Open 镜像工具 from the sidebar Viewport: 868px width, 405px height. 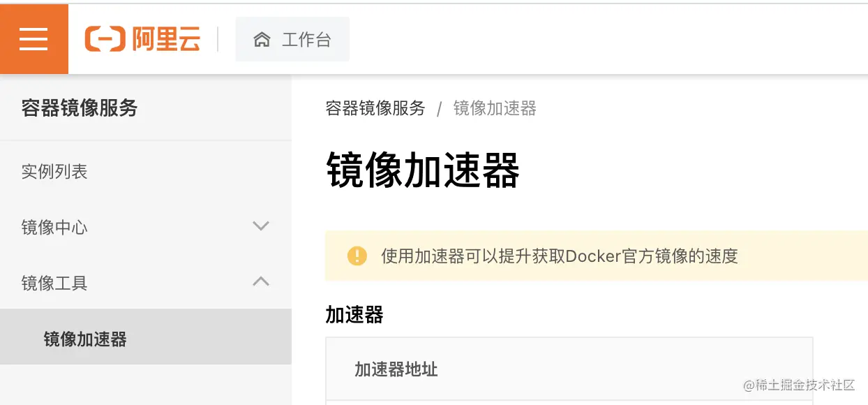(x=53, y=282)
